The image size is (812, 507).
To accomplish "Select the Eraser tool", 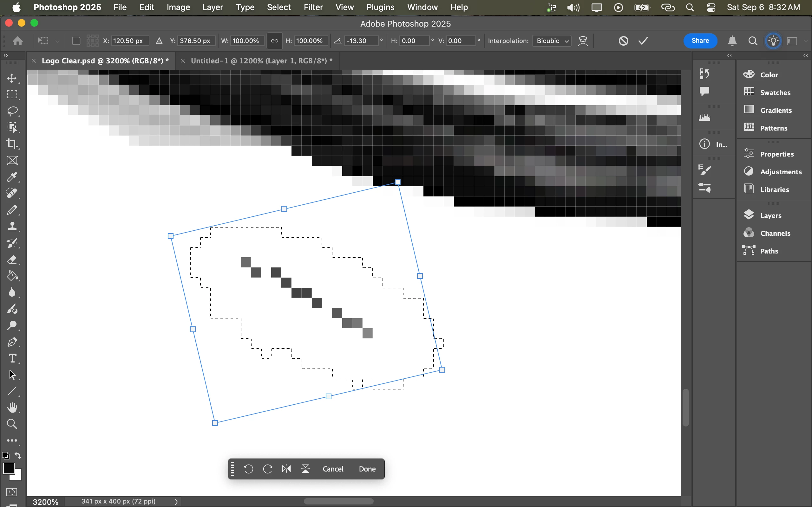I will (x=12, y=260).
